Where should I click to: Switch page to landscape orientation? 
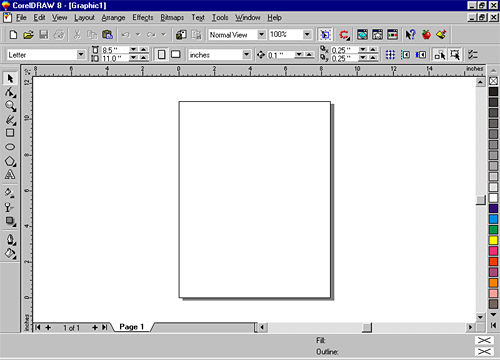point(176,54)
